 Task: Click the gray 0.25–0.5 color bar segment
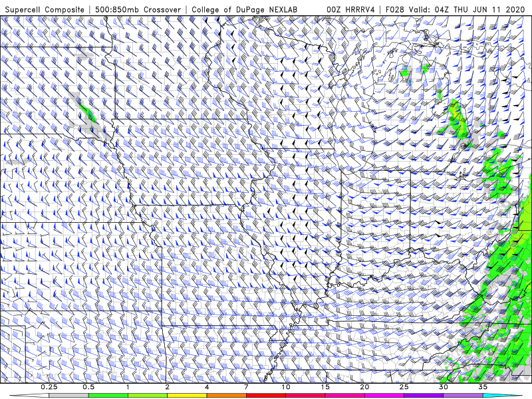(69, 396)
